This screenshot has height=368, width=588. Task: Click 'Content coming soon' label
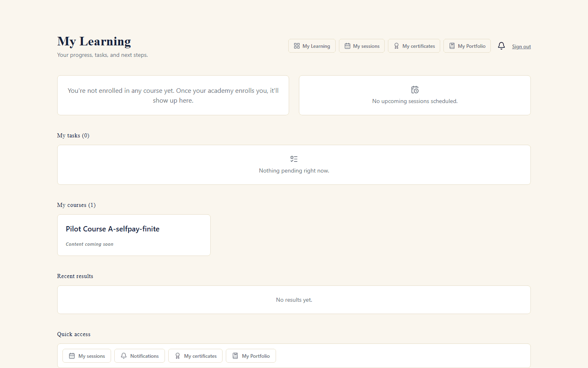(x=89, y=244)
